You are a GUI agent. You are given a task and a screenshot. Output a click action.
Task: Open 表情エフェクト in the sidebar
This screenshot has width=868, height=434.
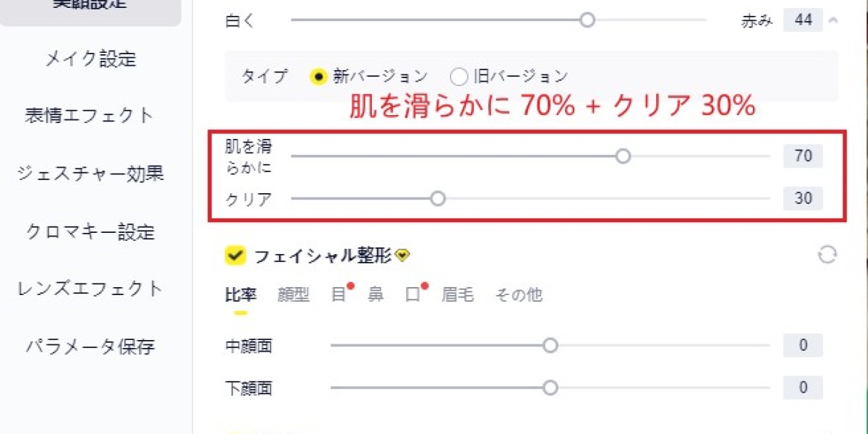(x=90, y=114)
